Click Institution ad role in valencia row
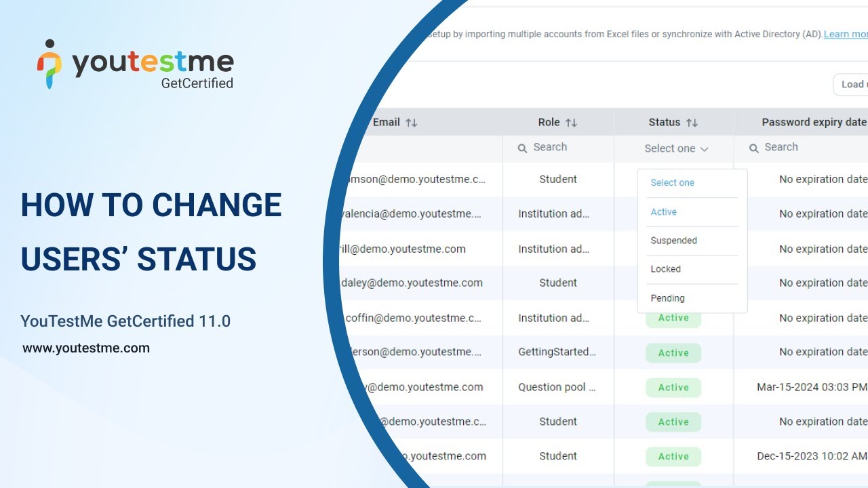The image size is (868, 488). coord(554,213)
